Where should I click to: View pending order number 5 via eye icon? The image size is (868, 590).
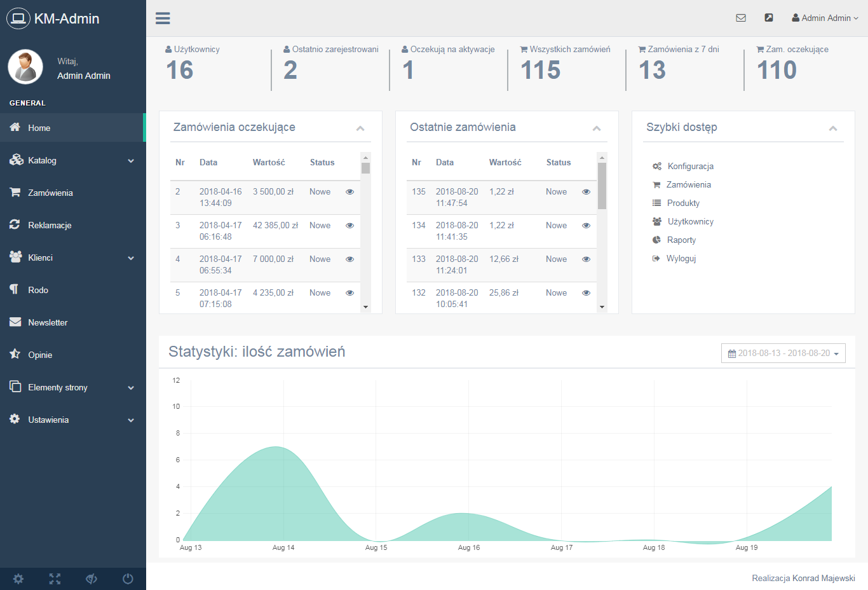[349, 292]
